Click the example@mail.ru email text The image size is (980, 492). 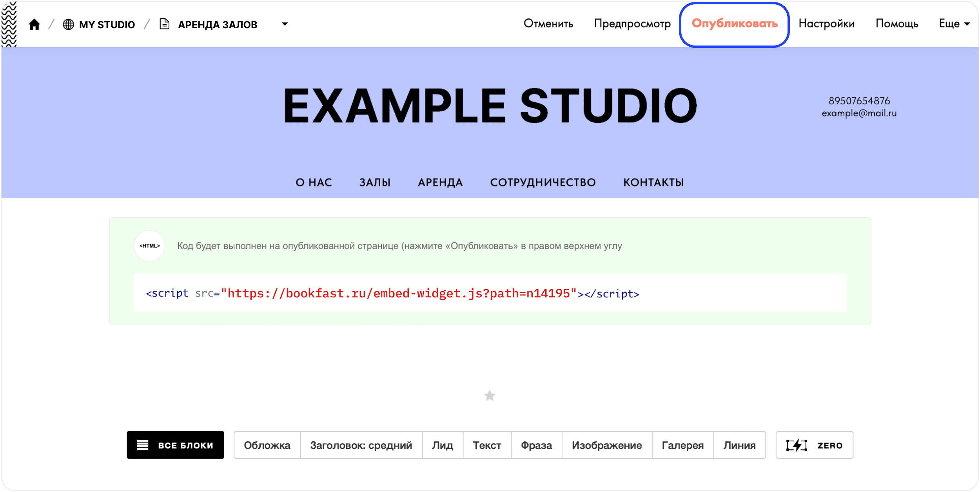859,113
